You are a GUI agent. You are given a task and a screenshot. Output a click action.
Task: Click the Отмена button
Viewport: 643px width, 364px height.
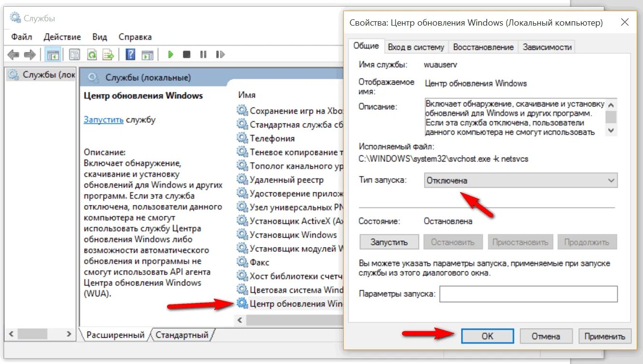tap(546, 336)
